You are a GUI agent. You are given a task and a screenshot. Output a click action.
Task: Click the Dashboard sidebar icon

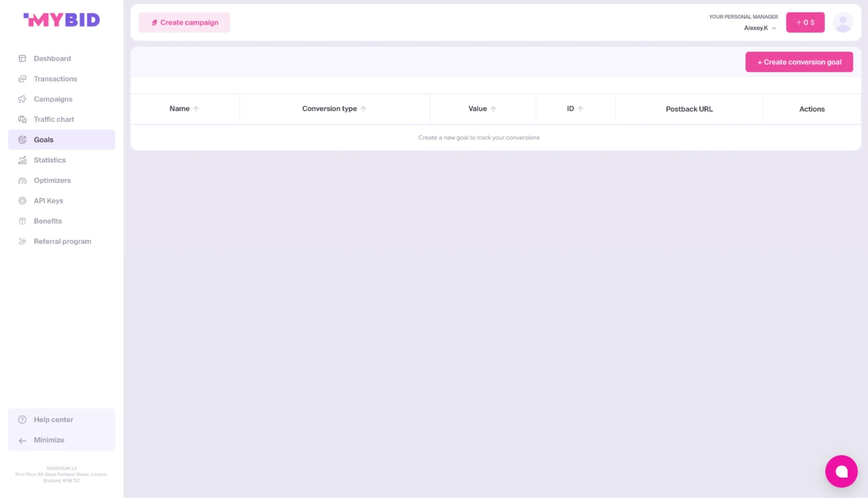click(x=22, y=58)
